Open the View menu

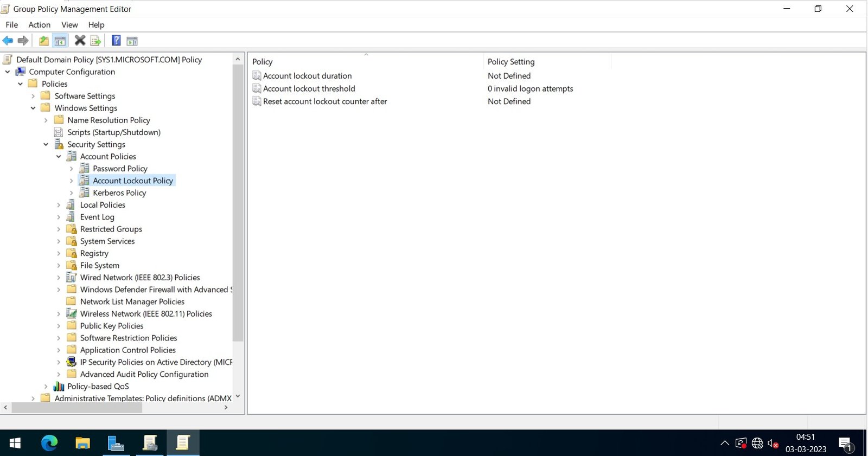pyautogui.click(x=69, y=24)
